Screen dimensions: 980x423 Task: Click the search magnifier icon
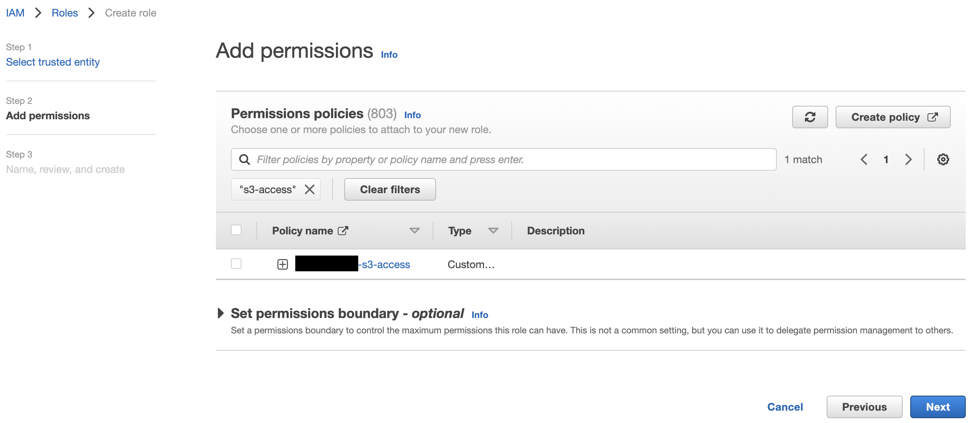pyautogui.click(x=244, y=159)
